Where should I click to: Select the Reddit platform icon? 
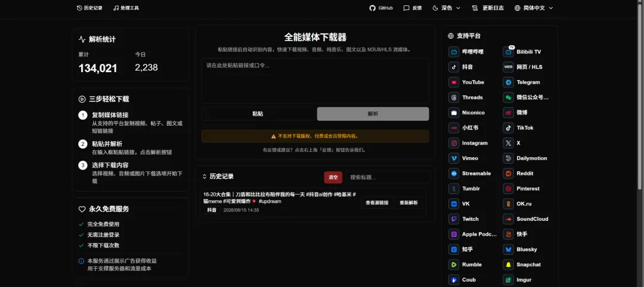coord(509,173)
